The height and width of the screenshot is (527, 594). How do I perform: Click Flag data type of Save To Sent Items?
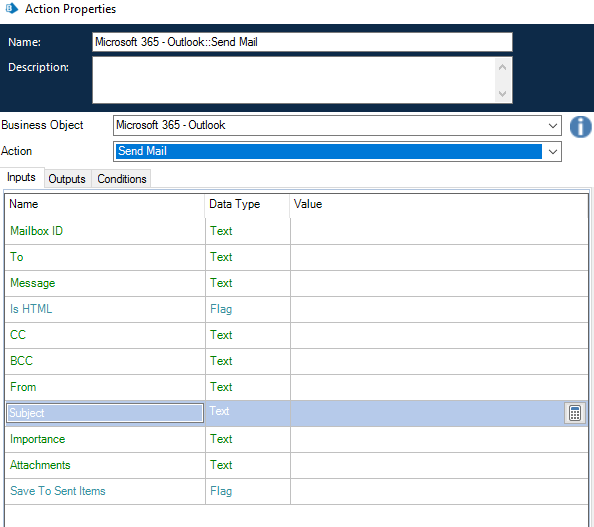coord(221,491)
